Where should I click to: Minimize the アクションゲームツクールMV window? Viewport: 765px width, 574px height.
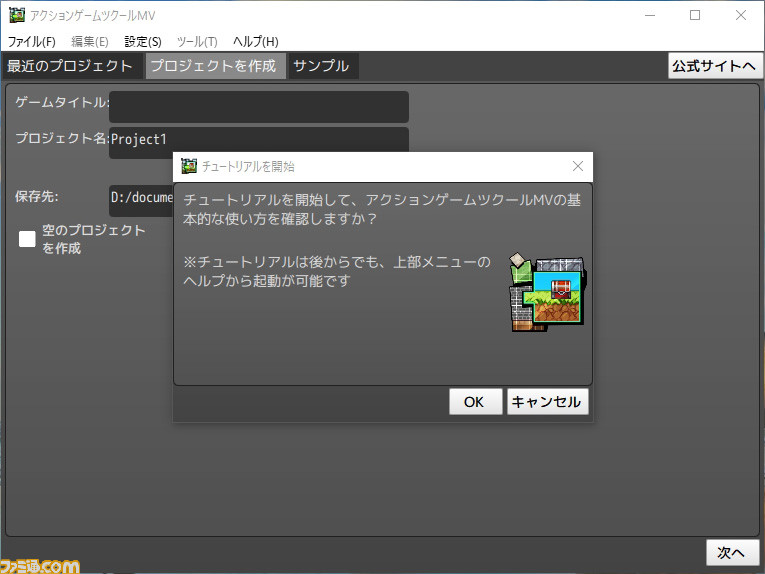(x=650, y=15)
